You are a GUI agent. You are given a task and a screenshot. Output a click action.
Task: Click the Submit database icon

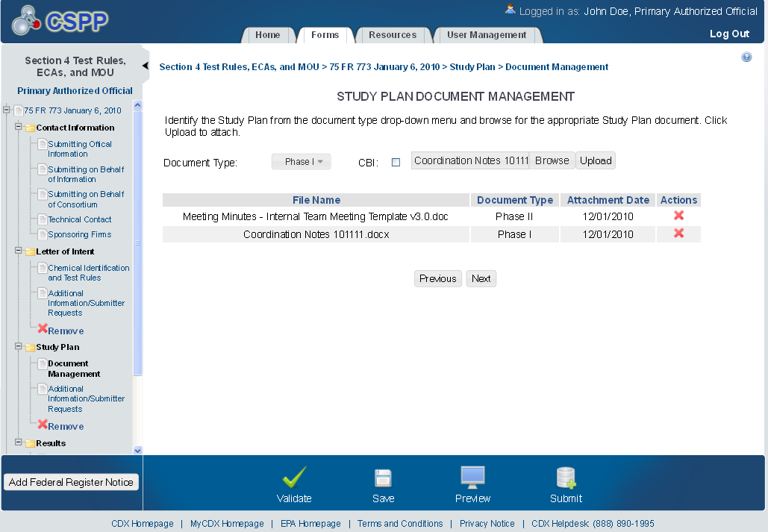(566, 478)
